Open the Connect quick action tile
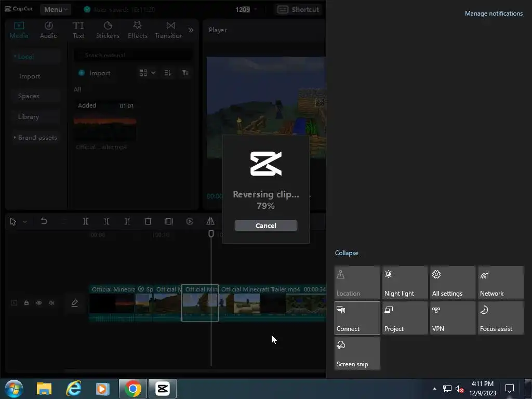Image resolution: width=532 pixels, height=399 pixels. click(x=357, y=318)
